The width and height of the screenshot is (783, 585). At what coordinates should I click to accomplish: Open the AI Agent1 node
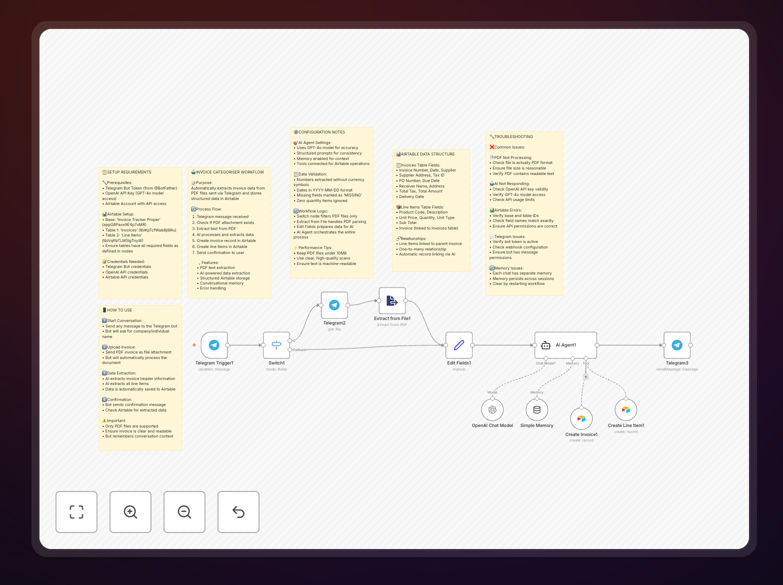pos(566,345)
